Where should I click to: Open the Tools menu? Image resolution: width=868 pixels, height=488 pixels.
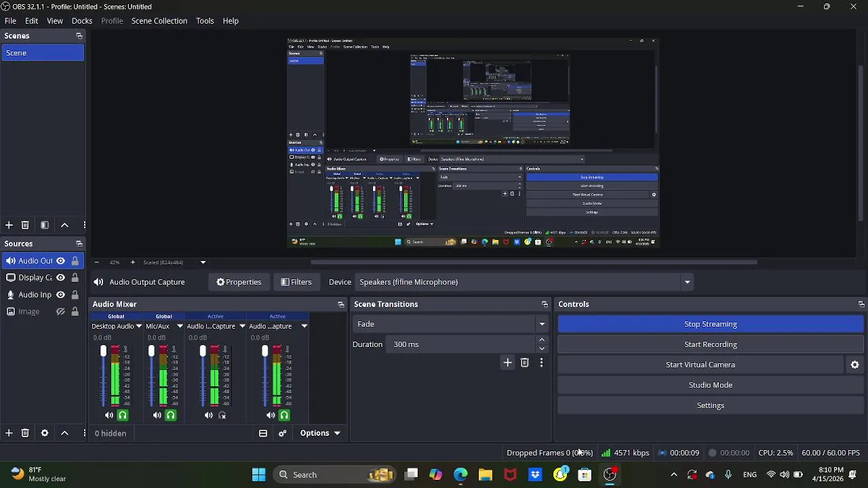205,21
